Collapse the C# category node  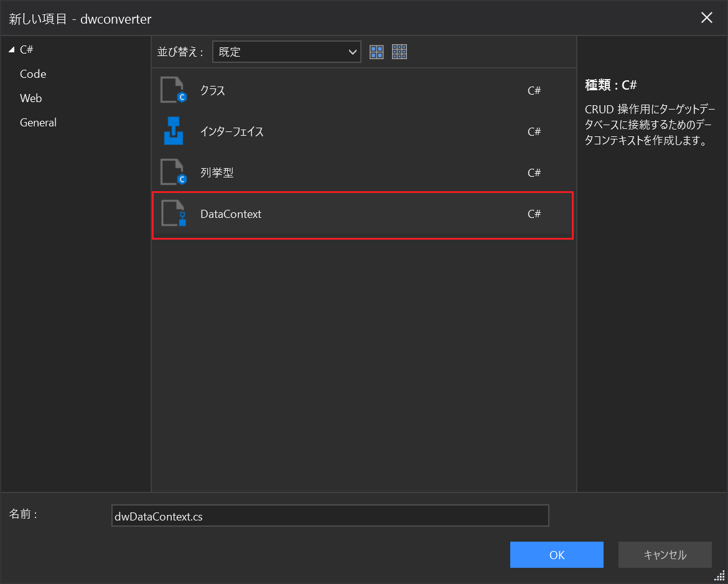[x=11, y=49]
